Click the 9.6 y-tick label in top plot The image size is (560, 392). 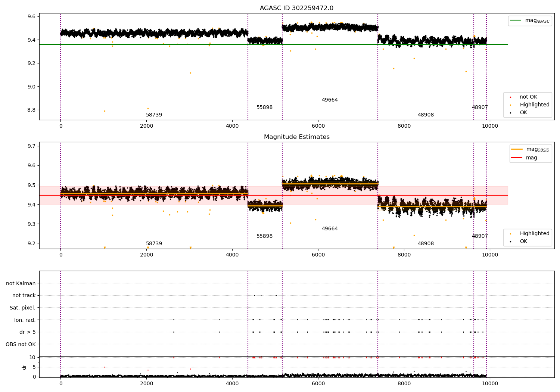tap(31, 17)
